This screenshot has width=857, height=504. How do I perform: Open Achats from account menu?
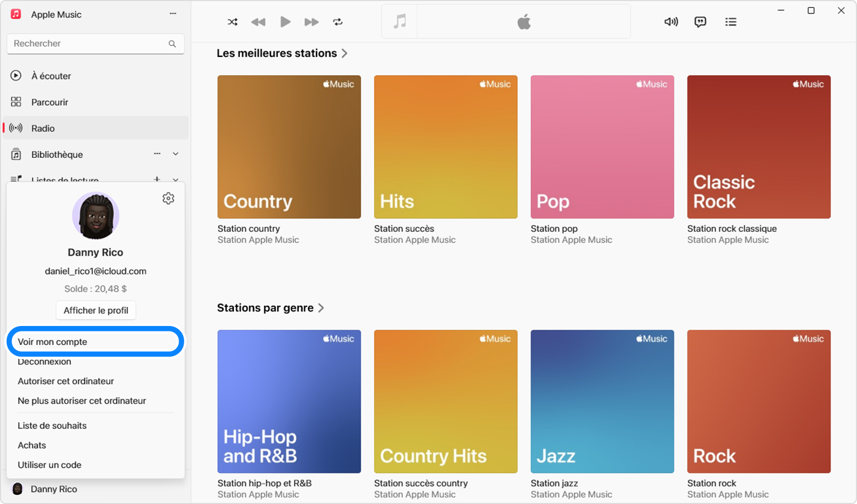point(32,445)
